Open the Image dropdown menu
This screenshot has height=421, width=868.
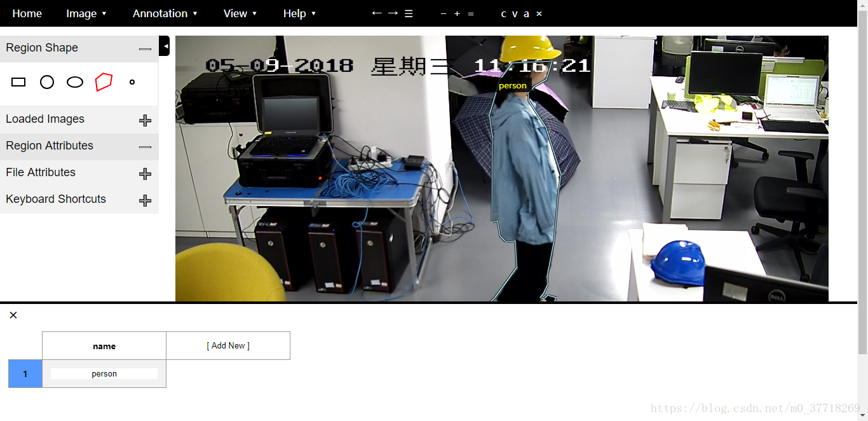(86, 13)
